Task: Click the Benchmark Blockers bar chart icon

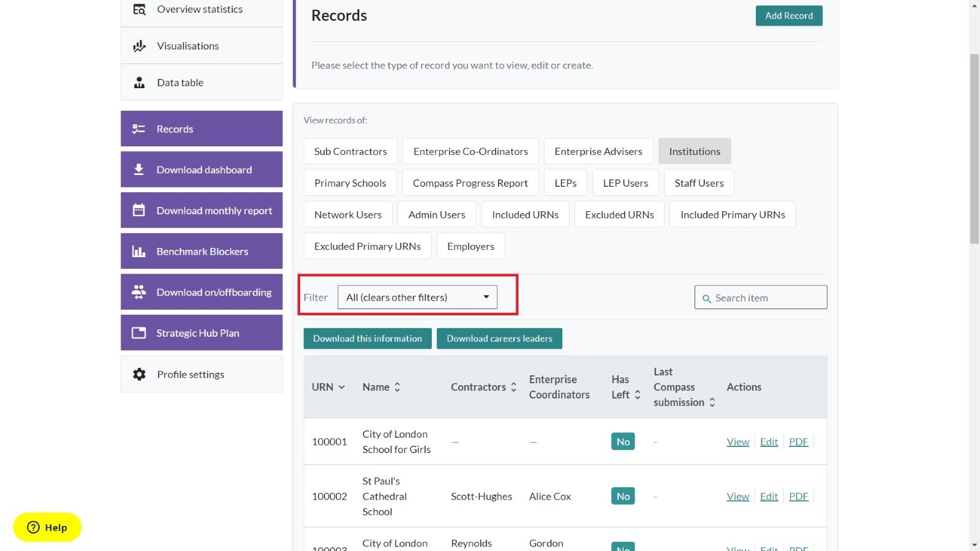Action: 139,252
